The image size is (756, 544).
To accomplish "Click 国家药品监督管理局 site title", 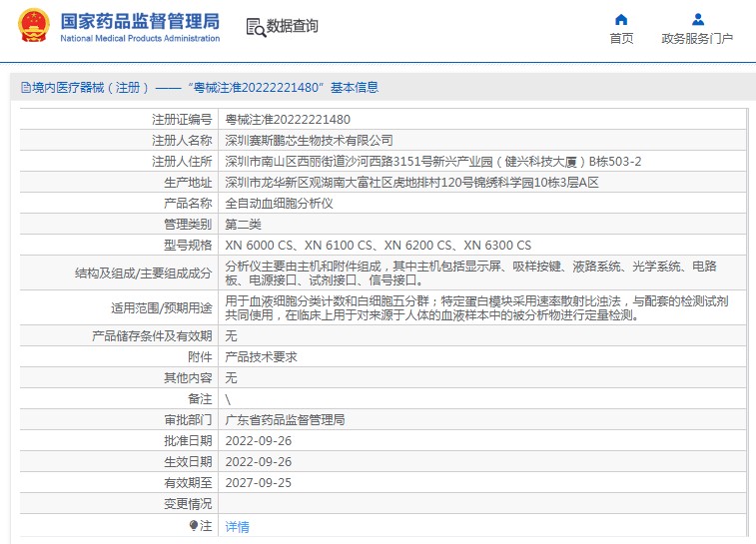I will (140, 21).
